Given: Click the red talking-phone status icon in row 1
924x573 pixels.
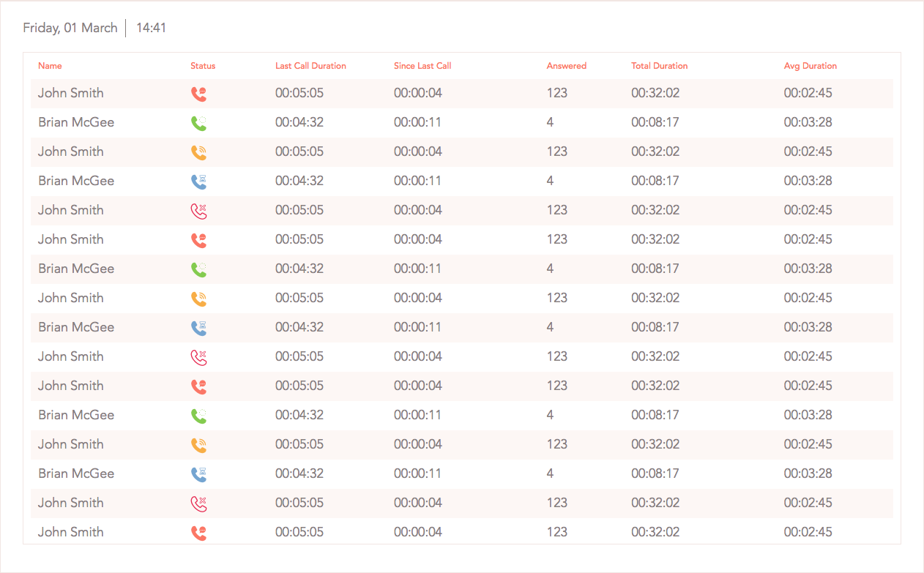Looking at the screenshot, I should (198, 94).
